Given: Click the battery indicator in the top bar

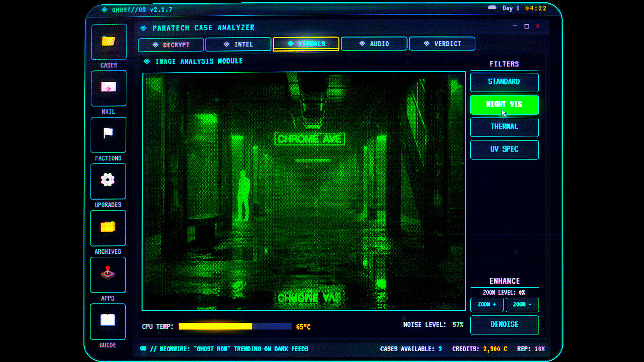Looking at the screenshot, I should (492, 7).
